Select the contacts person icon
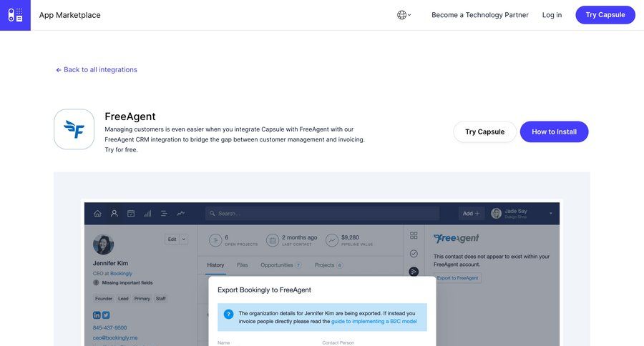The image size is (644, 346). (114, 213)
